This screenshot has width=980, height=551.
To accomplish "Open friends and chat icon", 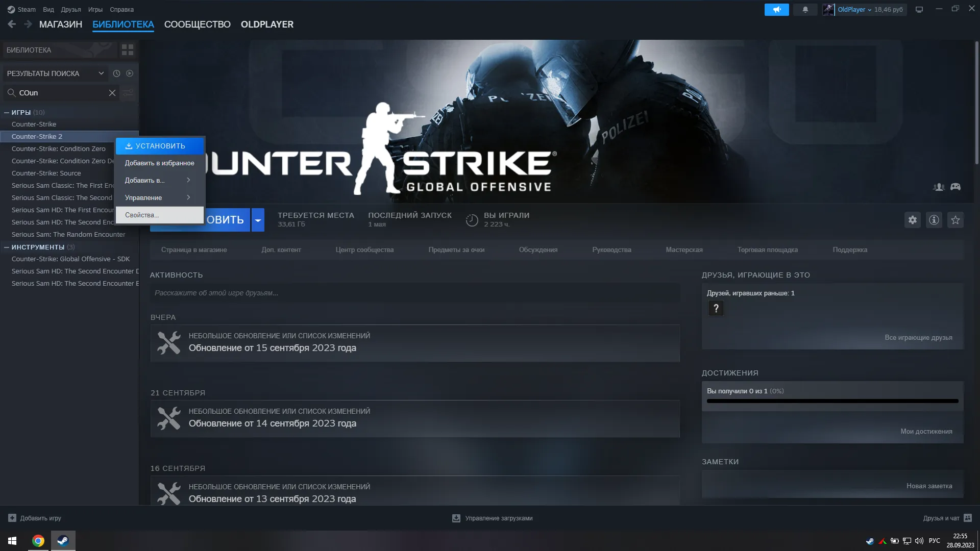I will click(x=968, y=518).
